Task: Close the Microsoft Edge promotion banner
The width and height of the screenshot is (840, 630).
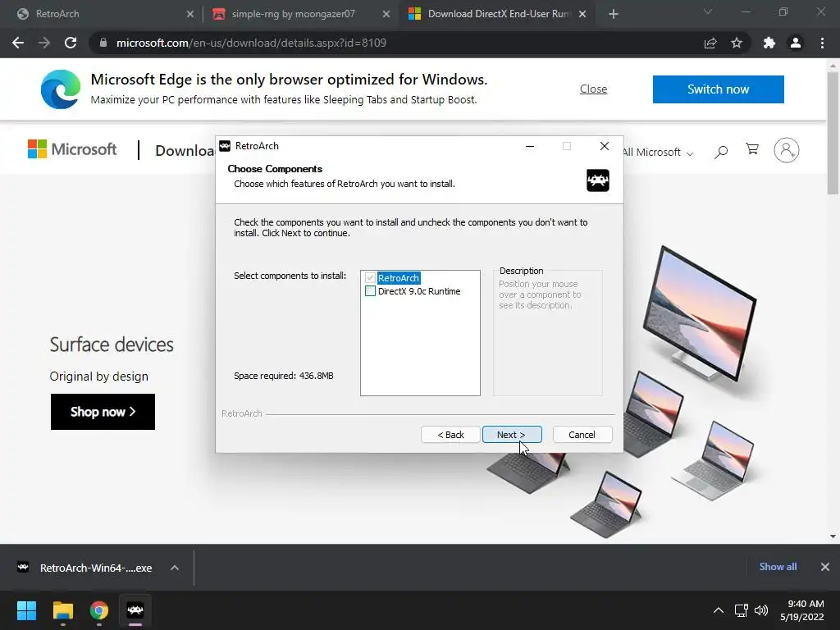Action: pyautogui.click(x=594, y=89)
